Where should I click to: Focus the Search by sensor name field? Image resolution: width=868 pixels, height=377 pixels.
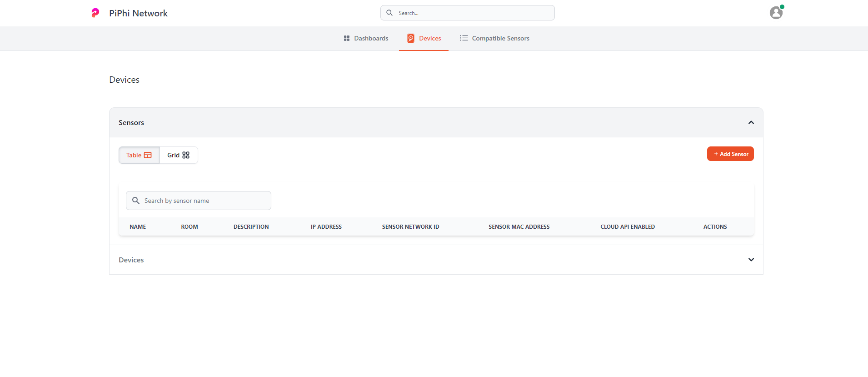click(x=199, y=201)
